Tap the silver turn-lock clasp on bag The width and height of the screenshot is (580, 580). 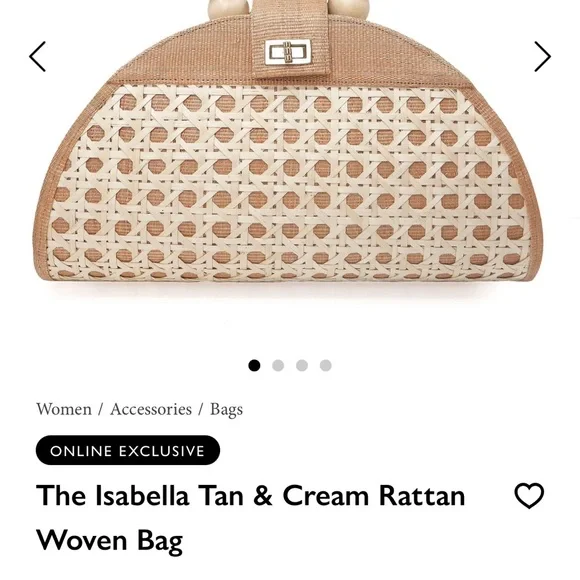coord(287,52)
